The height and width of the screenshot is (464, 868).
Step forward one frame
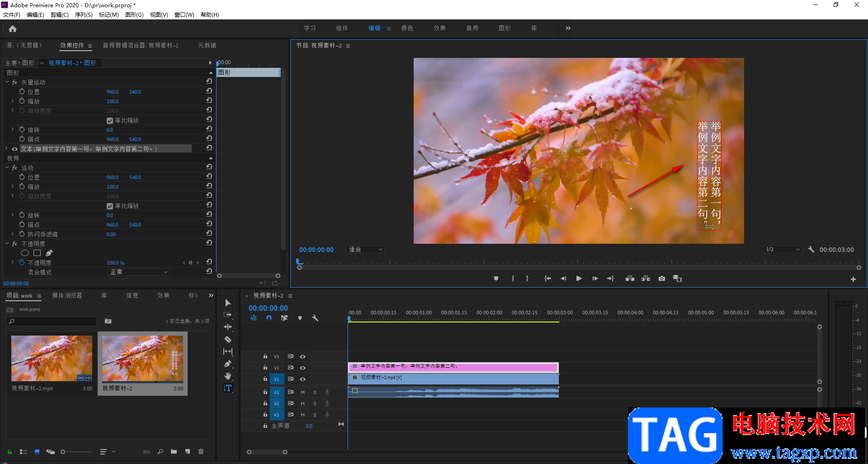pyautogui.click(x=595, y=279)
